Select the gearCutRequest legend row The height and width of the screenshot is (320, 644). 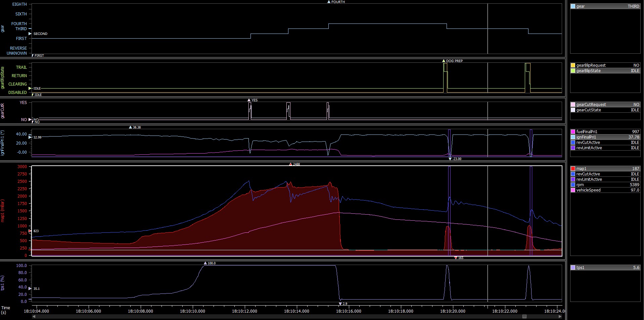(x=591, y=105)
